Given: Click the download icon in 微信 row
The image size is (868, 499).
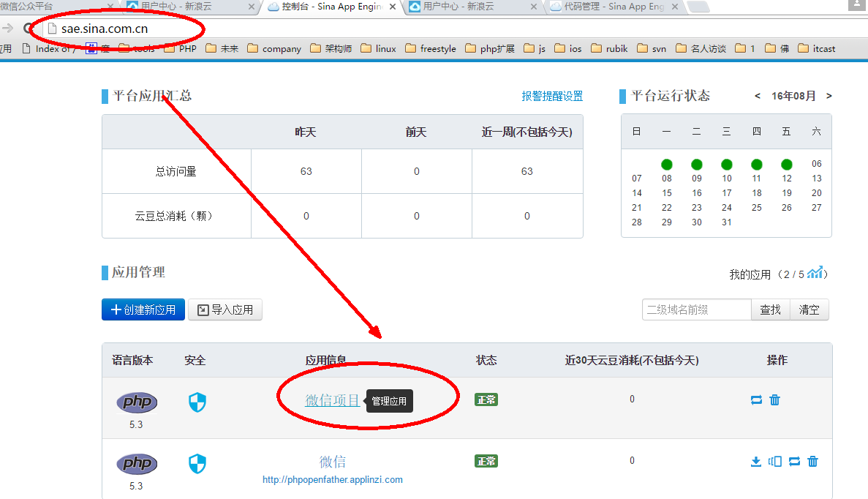Looking at the screenshot, I should 756,462.
